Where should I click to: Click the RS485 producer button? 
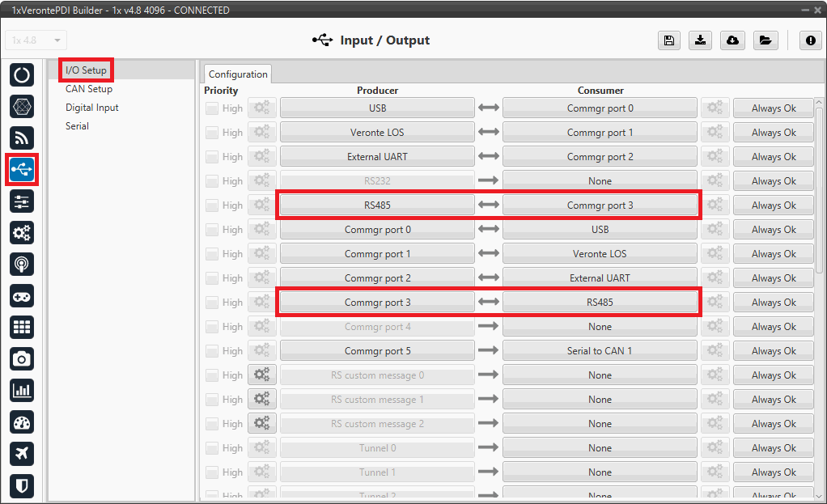click(x=377, y=205)
